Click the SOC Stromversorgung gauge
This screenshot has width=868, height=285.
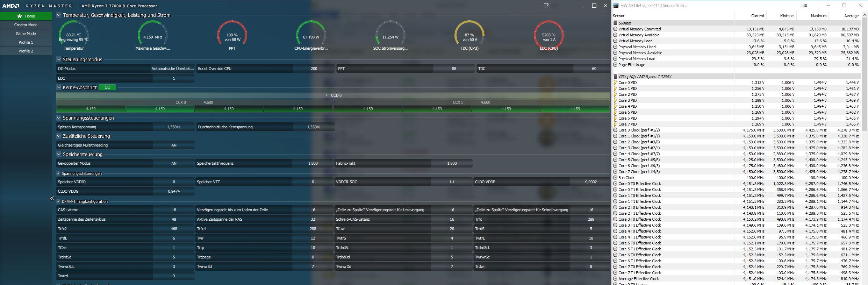(x=390, y=35)
